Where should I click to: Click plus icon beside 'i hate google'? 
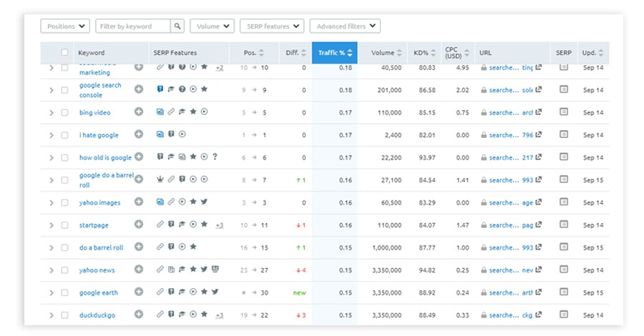pos(139,134)
